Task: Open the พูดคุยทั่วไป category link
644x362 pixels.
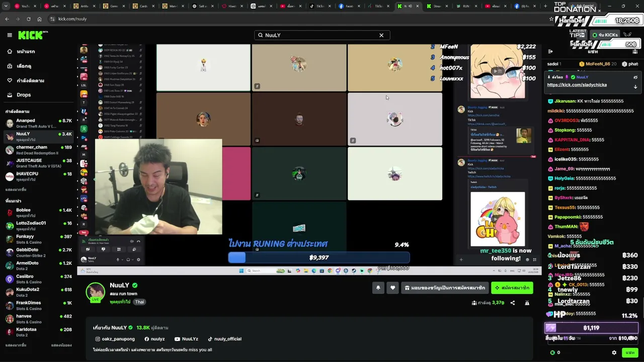Action: point(120,302)
